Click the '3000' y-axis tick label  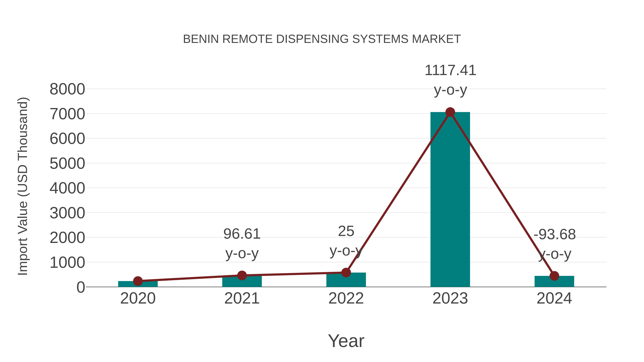coord(67,213)
